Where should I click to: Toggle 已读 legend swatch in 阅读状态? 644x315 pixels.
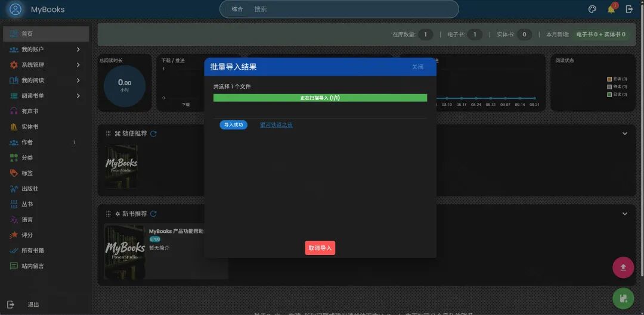pos(609,94)
